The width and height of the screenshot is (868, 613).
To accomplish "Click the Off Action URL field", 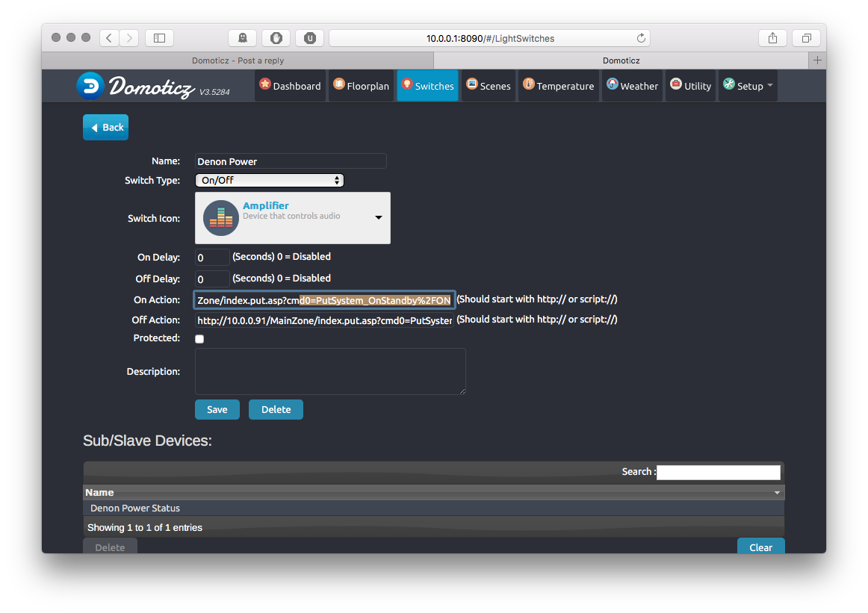I will click(x=324, y=320).
